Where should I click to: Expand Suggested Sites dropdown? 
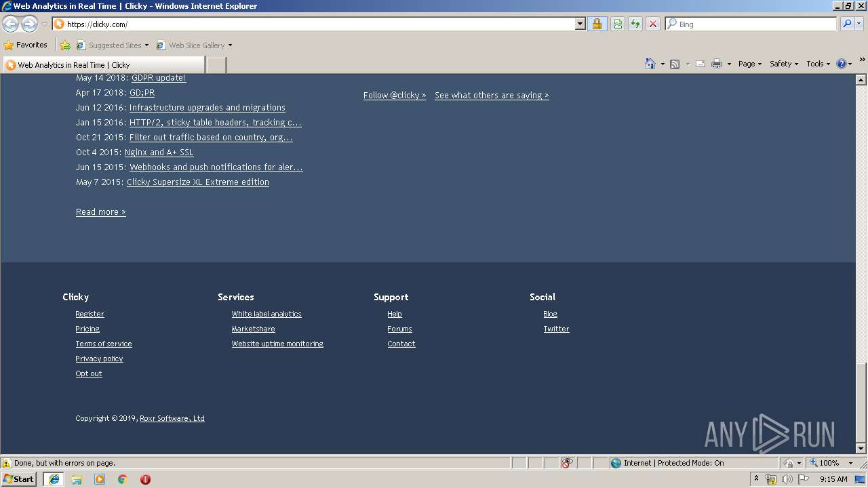tap(146, 45)
